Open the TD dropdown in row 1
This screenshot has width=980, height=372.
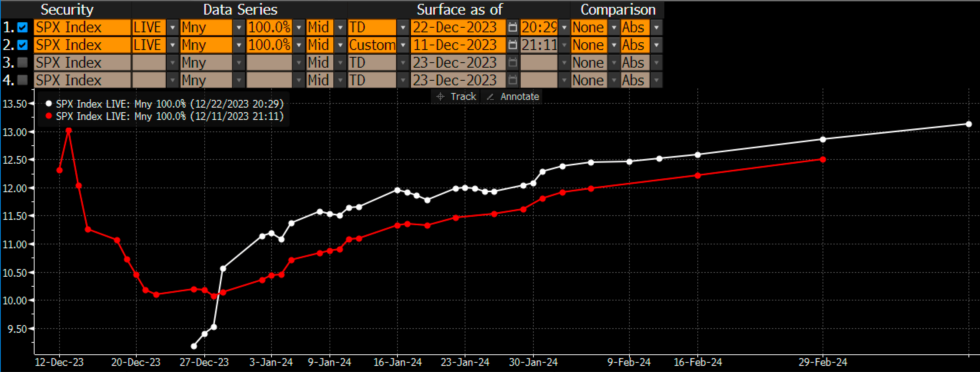coord(403,27)
